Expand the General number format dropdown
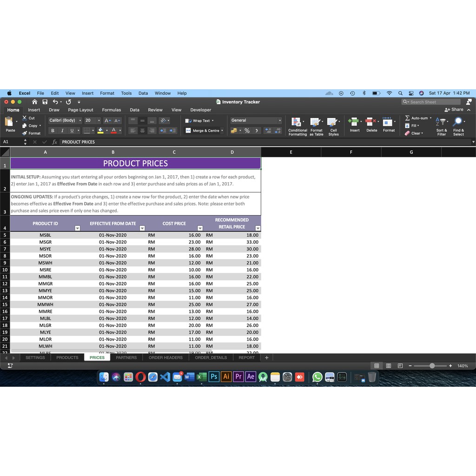476x476 pixels. tap(279, 120)
